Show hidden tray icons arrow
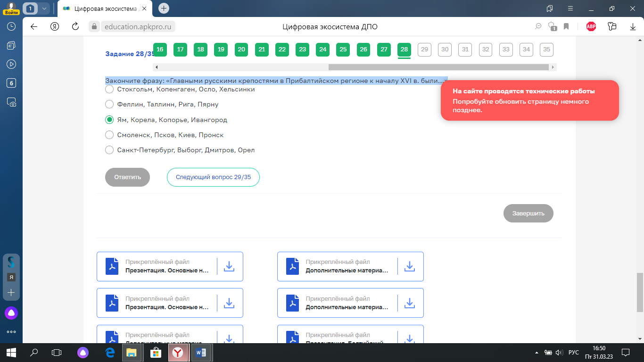 [537, 352]
